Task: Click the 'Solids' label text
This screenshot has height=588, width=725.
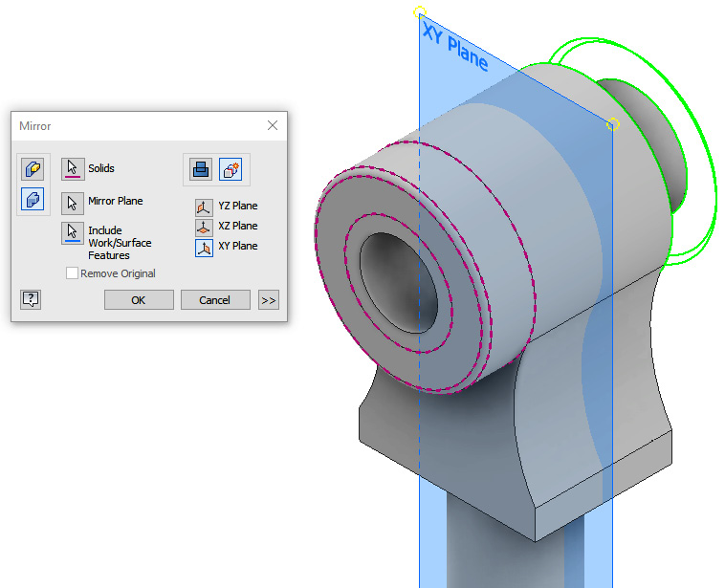Action: tap(101, 168)
